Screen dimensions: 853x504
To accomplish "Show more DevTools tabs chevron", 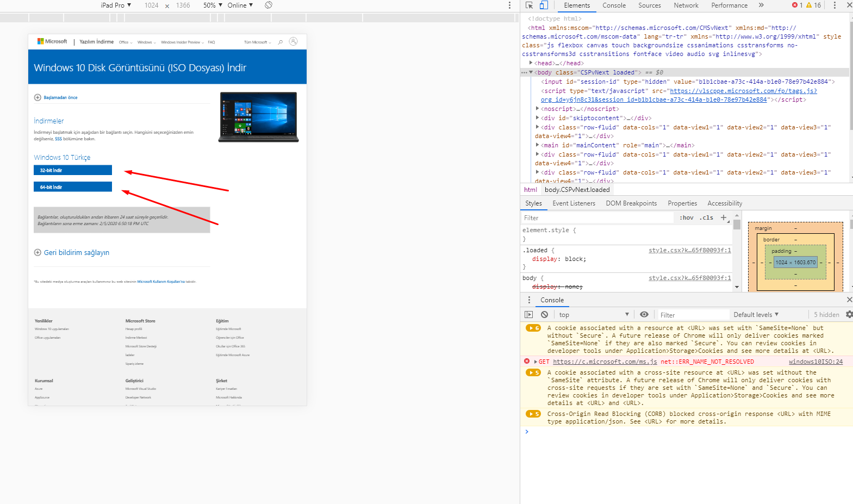I will click(x=761, y=5).
